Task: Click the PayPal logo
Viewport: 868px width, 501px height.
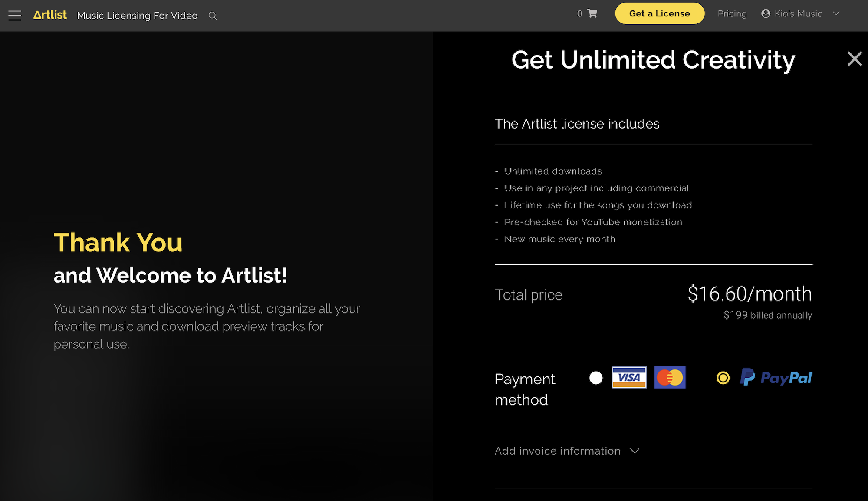Action: point(776,378)
